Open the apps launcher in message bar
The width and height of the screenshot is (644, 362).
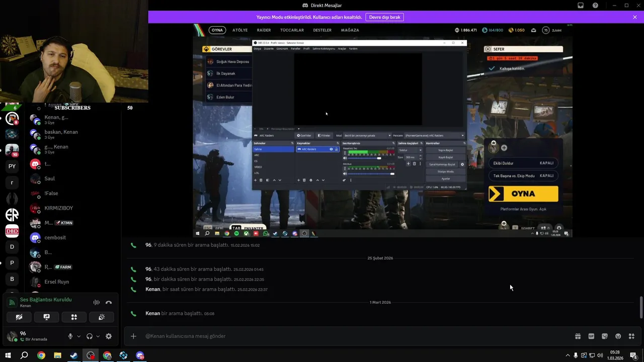631,336
